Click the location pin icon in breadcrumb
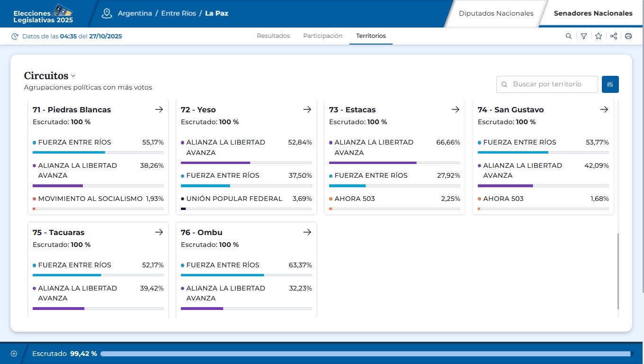This screenshot has width=644, height=364. pos(107,13)
